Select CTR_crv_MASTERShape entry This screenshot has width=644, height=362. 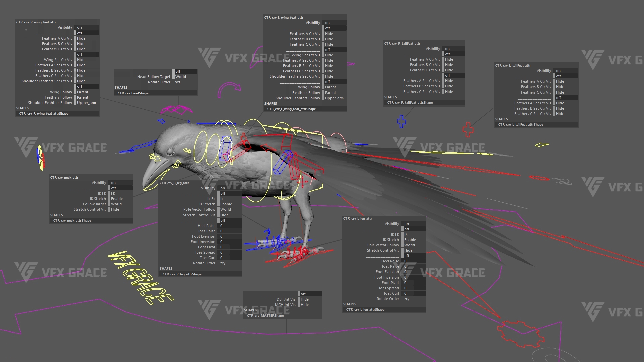[x=283, y=315]
